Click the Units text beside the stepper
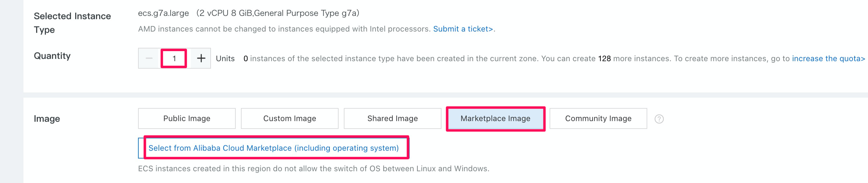This screenshot has height=183, width=868. [x=225, y=59]
